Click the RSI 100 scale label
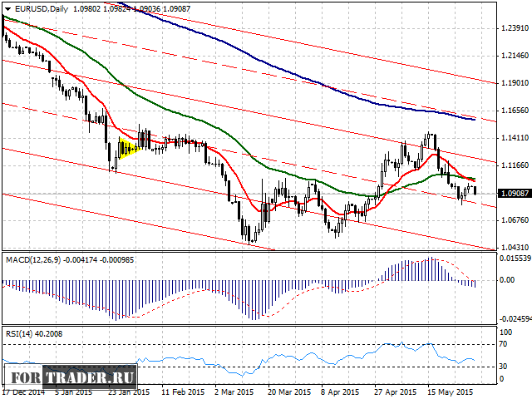This screenshot has height=399, width=532. (x=506, y=332)
